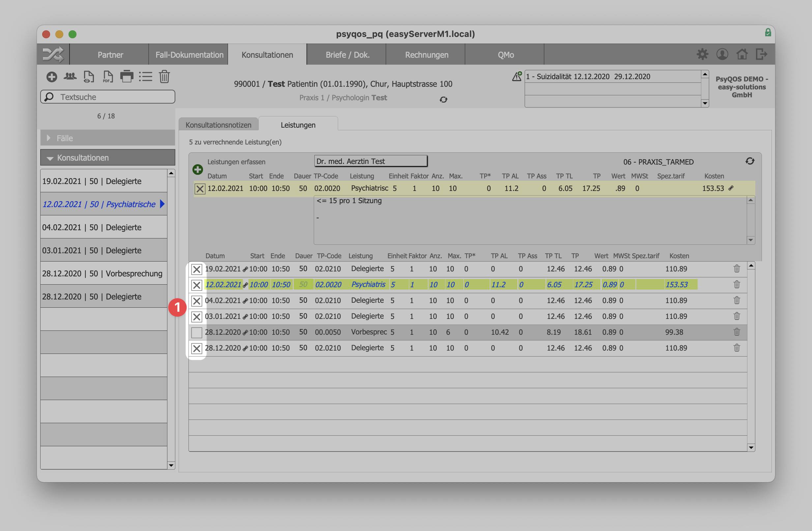Click Kosten value 99.38 in table
This screenshot has width=812, height=531.
[x=674, y=332]
